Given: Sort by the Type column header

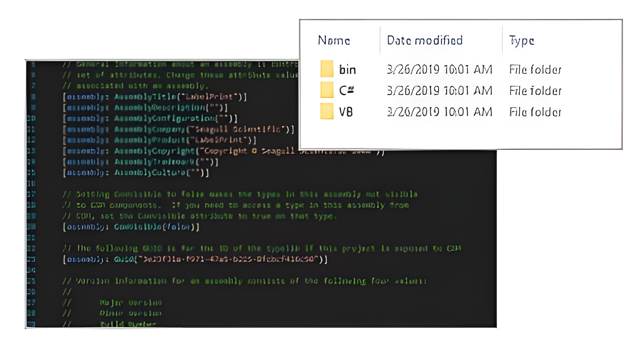Looking at the screenshot, I should click(521, 41).
